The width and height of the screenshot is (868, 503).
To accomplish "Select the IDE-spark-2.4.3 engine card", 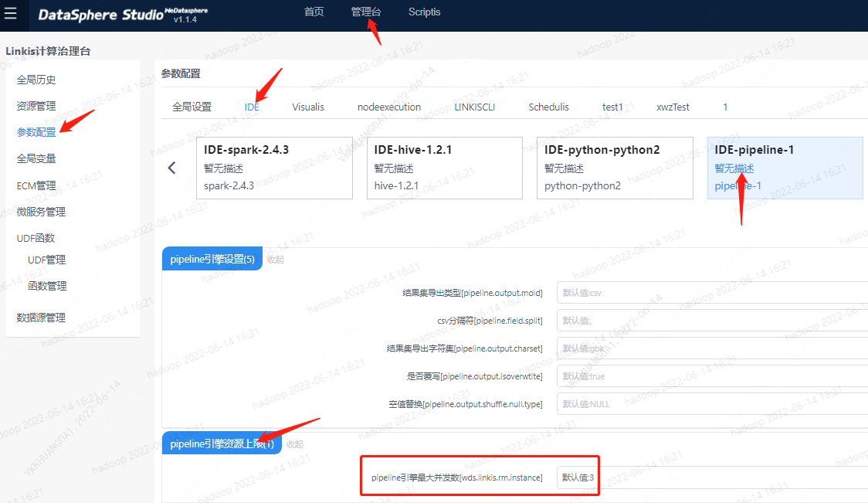I will [x=275, y=168].
